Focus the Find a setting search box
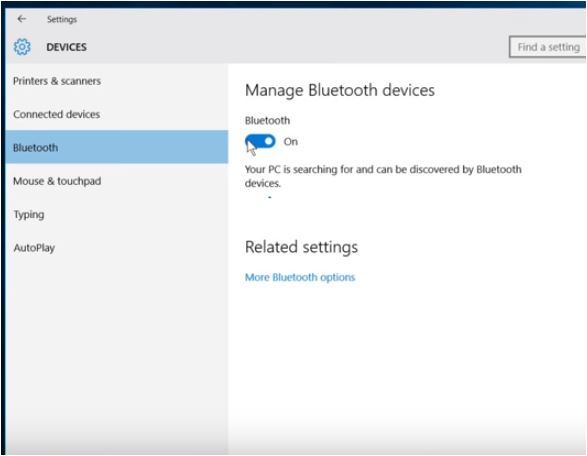This screenshot has width=587, height=456. click(x=548, y=47)
